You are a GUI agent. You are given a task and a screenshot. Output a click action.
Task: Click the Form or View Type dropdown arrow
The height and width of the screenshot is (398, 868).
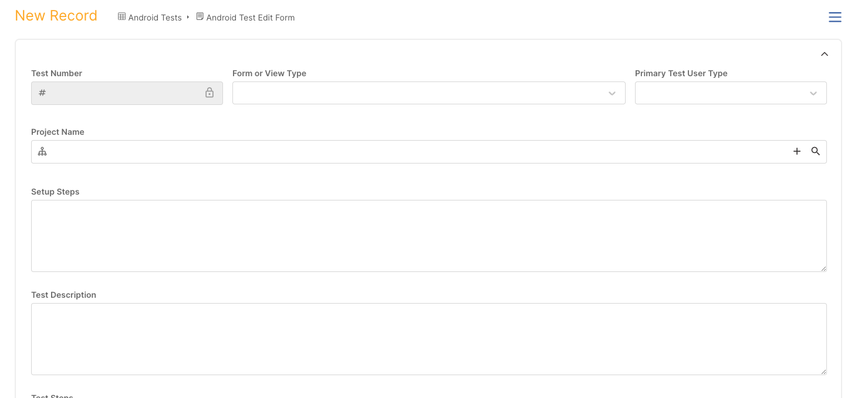click(x=612, y=93)
